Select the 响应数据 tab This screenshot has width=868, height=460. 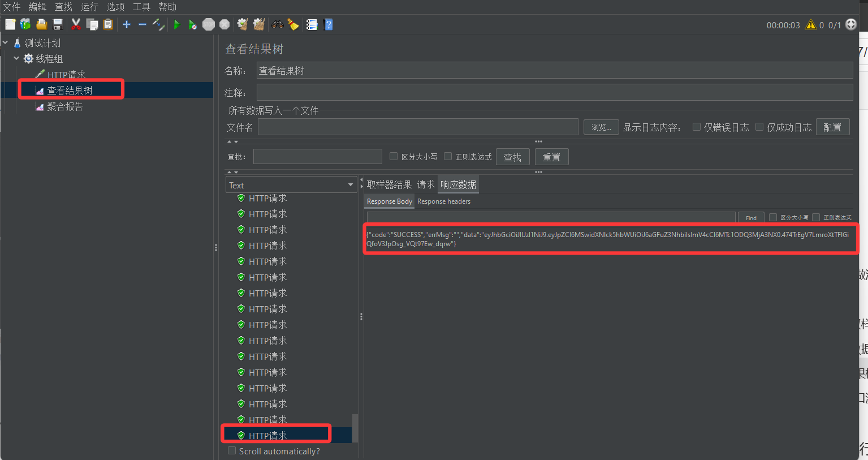click(x=459, y=184)
